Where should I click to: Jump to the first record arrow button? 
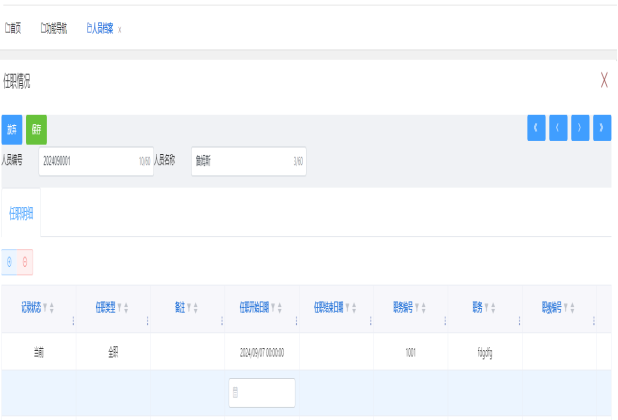[x=536, y=128]
